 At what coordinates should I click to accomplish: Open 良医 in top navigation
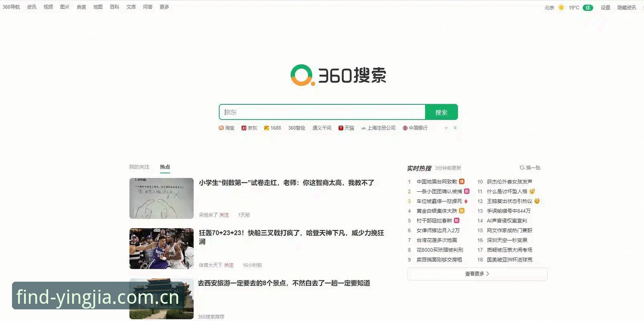point(81,7)
